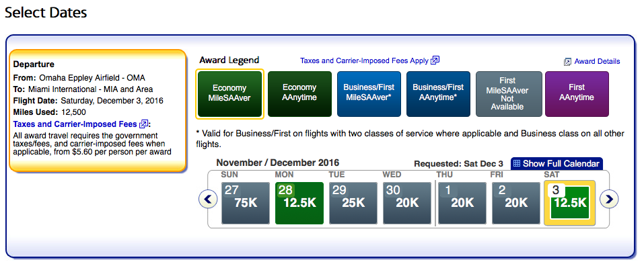Pick Wednesday 30 at 20K miles
This screenshot has width=644, height=264.
(x=407, y=204)
